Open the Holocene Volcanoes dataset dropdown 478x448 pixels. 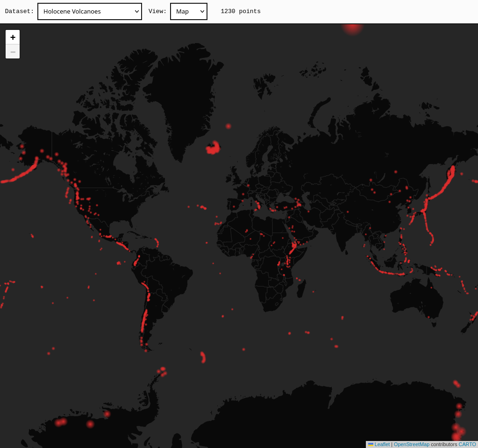90,11
